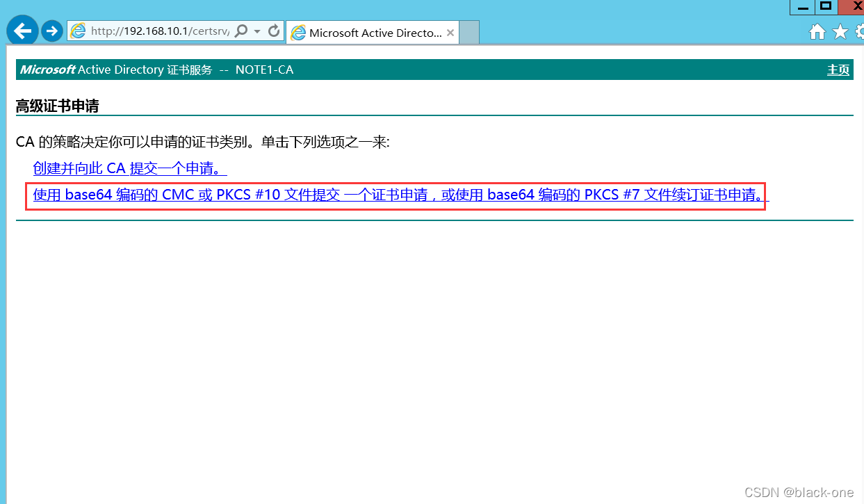The image size is (864, 504).
Task: Click the CA 的策略决定 description text
Action: click(203, 143)
